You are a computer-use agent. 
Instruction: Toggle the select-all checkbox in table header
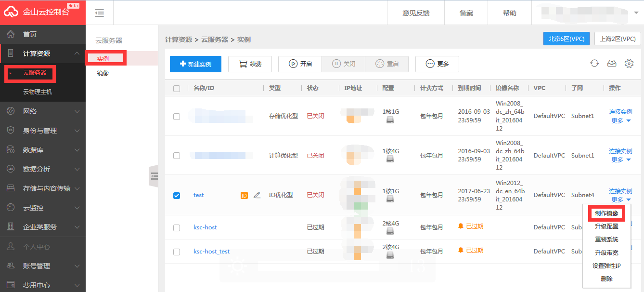click(x=177, y=88)
